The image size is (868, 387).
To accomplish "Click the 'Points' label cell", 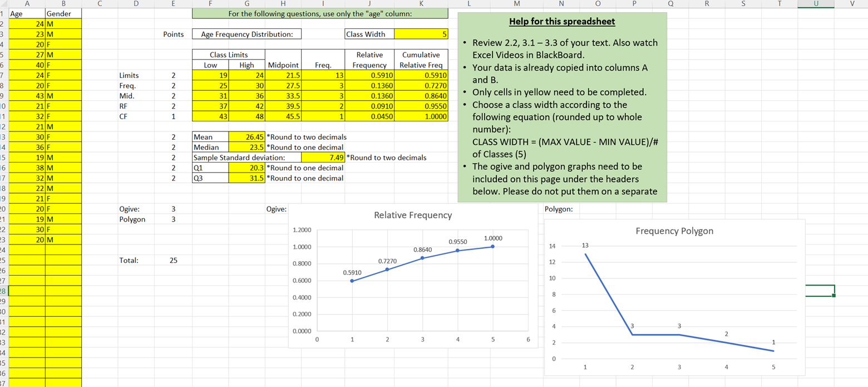I will (x=173, y=34).
